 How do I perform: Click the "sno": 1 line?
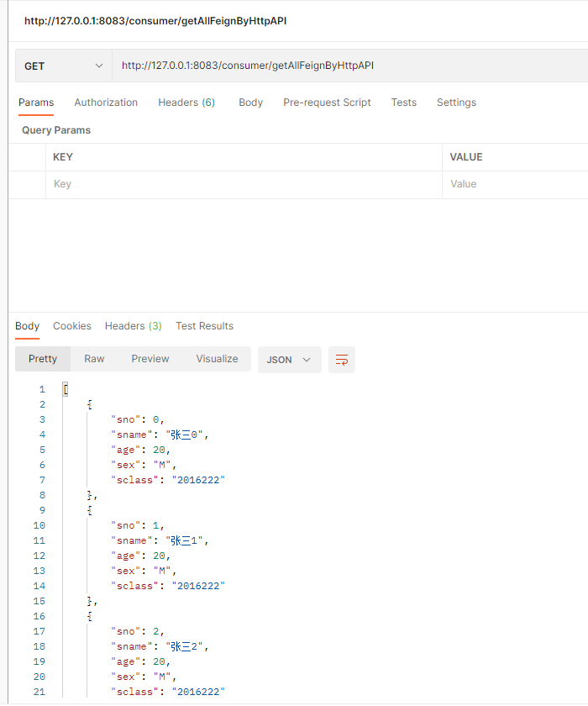[x=138, y=525]
